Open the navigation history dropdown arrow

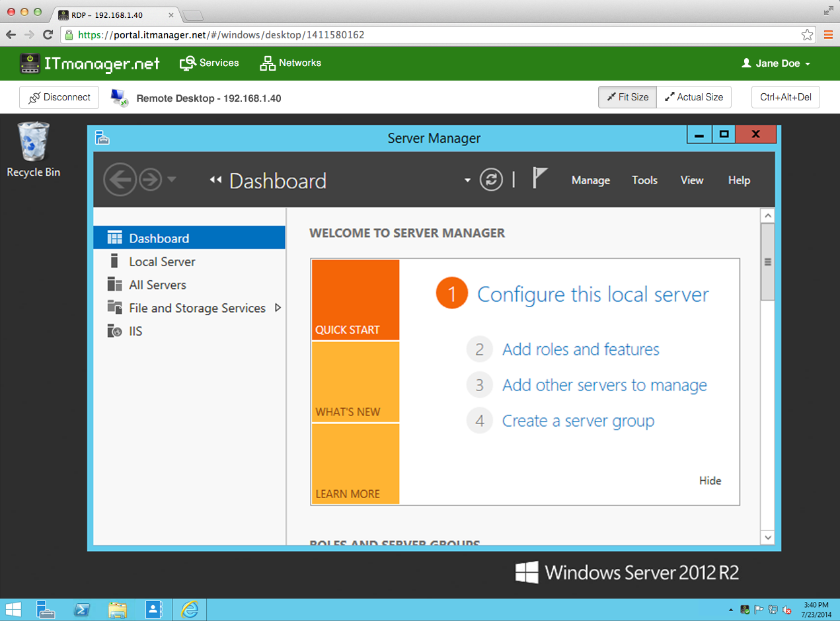pos(171,180)
